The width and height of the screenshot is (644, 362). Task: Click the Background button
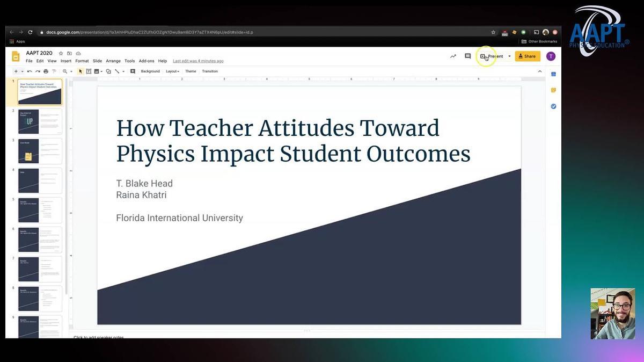150,71
